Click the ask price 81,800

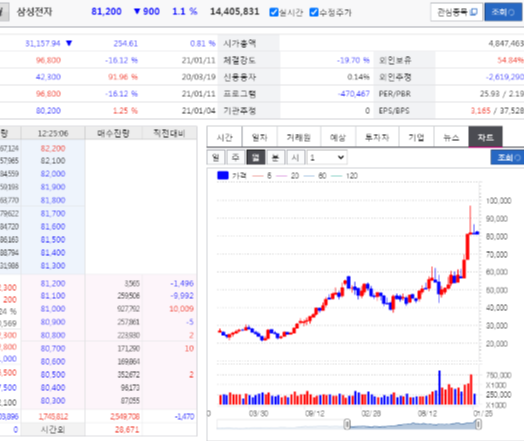pyautogui.click(x=53, y=200)
